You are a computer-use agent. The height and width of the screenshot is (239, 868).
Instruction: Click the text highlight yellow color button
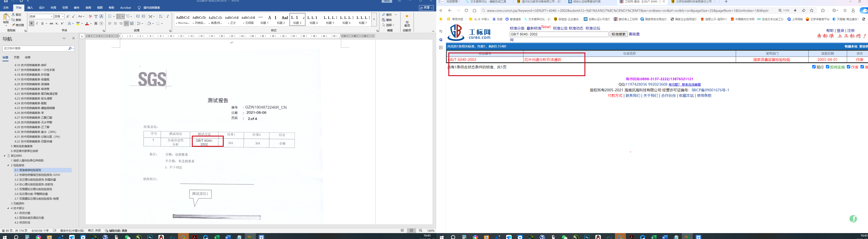coord(78,24)
